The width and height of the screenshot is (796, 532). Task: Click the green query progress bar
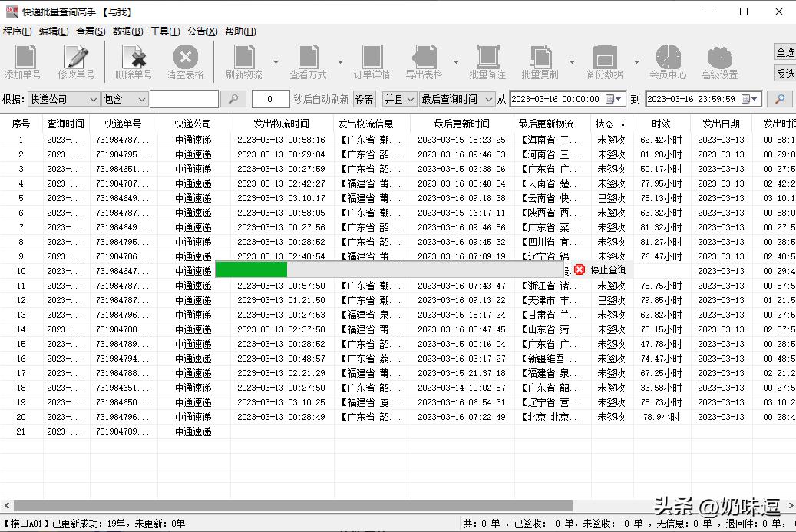click(251, 269)
